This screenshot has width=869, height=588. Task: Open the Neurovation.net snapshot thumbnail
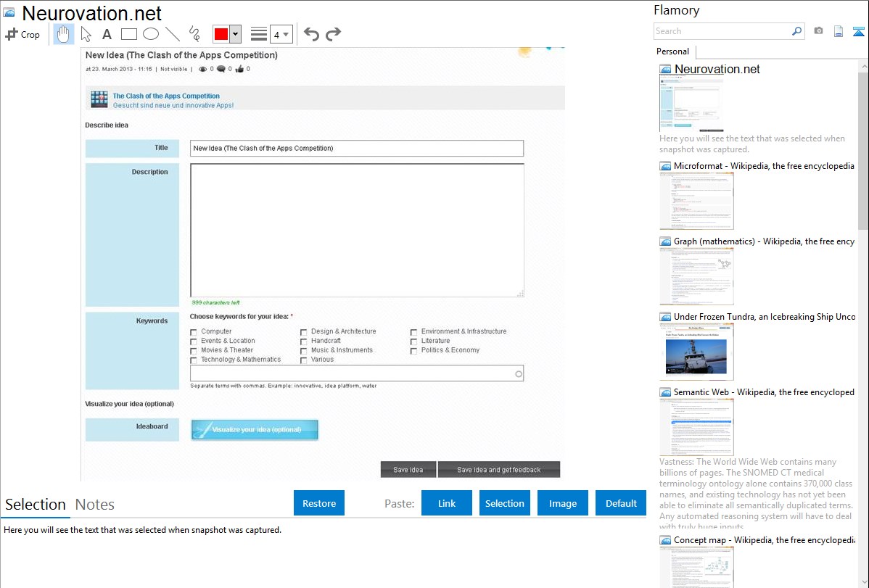(x=691, y=104)
